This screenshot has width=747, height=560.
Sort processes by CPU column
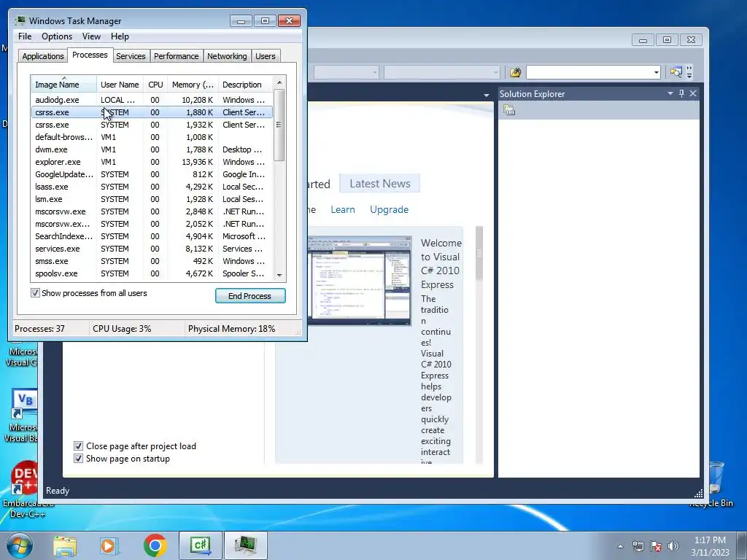point(155,85)
